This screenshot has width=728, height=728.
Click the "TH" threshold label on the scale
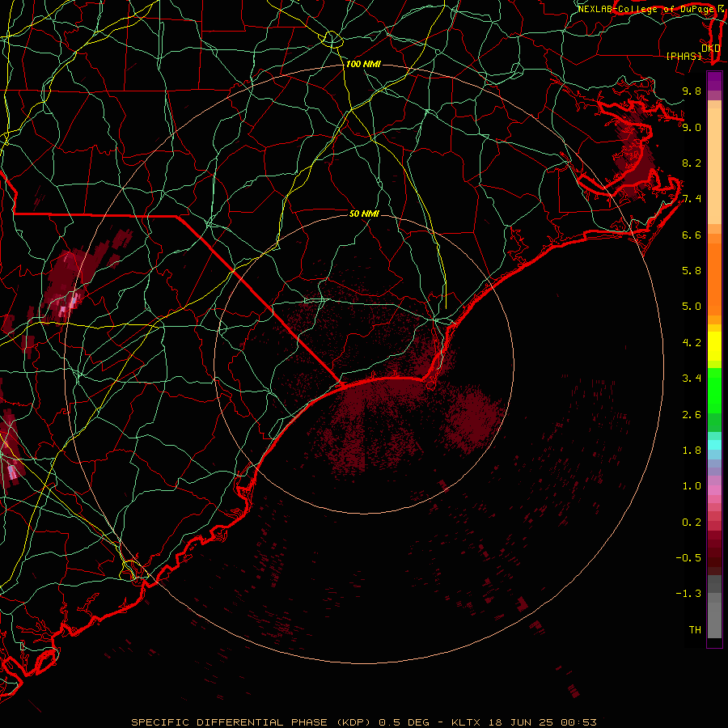pos(695,630)
